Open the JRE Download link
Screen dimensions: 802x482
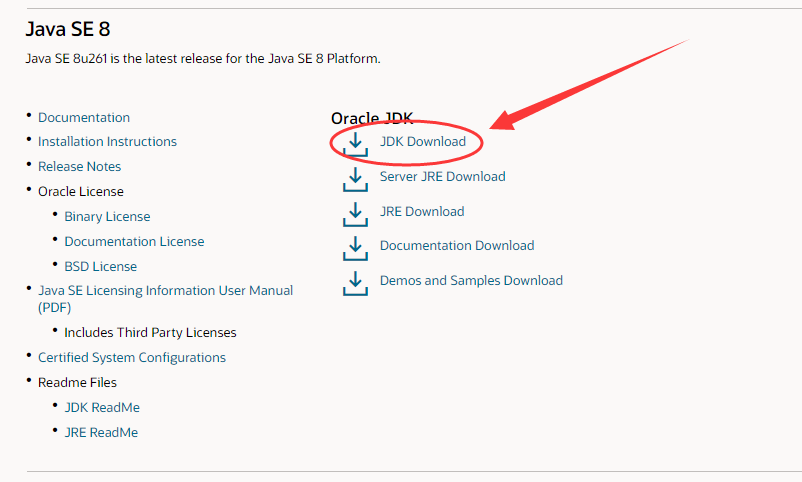[422, 211]
